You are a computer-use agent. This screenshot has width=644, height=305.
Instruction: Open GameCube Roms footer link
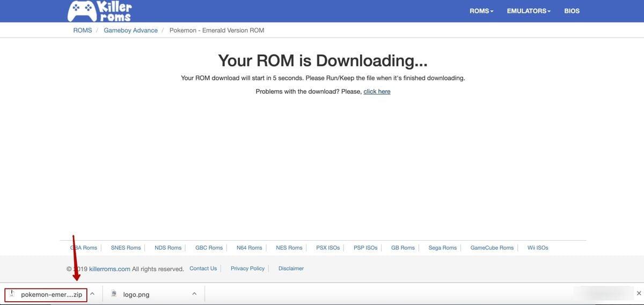[x=492, y=248]
